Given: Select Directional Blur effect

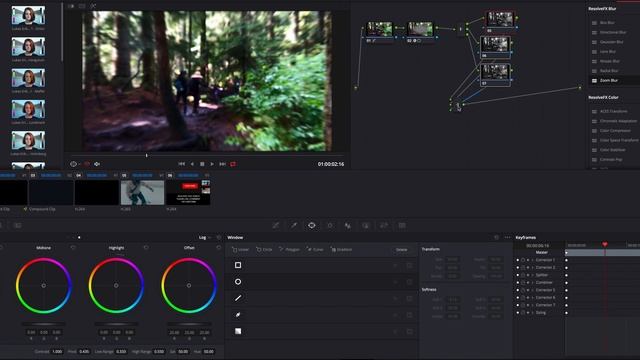Looking at the screenshot, I should coord(613,32).
